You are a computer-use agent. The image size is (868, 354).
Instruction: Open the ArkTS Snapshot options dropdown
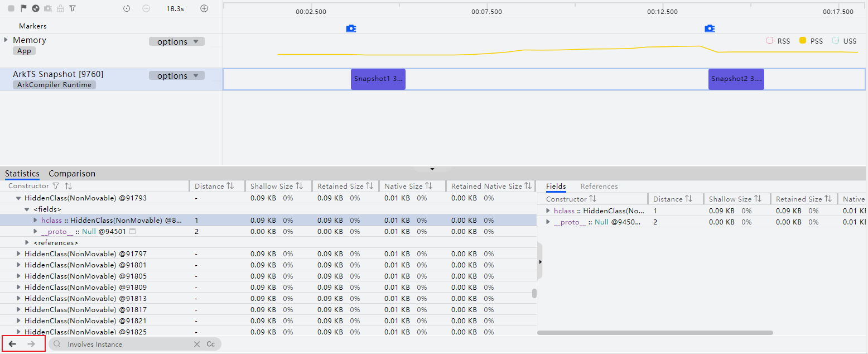(x=177, y=75)
